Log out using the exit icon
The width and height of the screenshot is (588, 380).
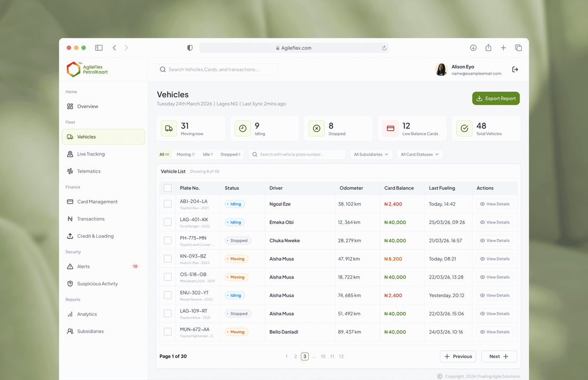tap(515, 69)
